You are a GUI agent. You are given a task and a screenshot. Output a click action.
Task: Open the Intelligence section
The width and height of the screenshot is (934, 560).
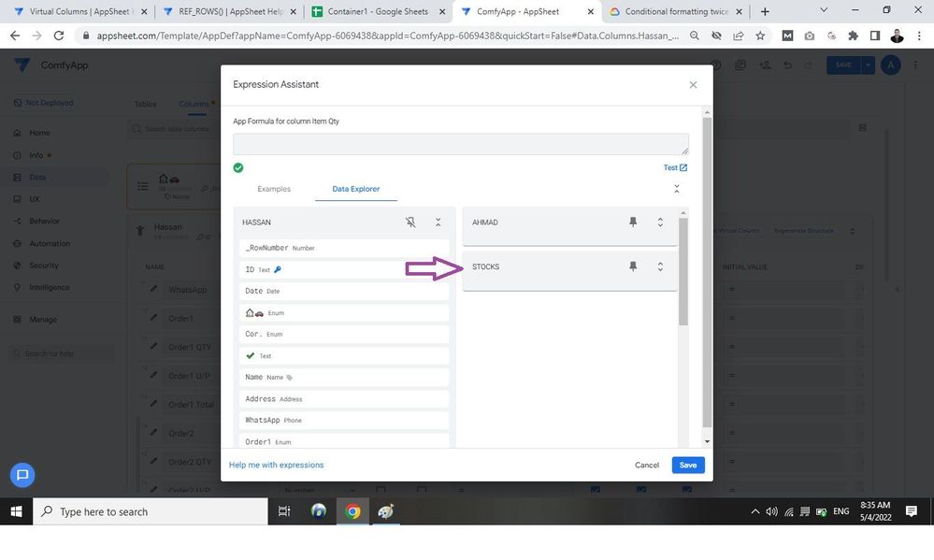[49, 287]
